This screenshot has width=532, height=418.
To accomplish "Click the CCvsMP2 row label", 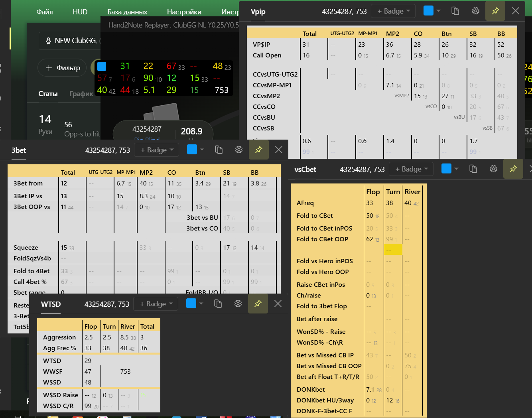I will click(266, 96).
